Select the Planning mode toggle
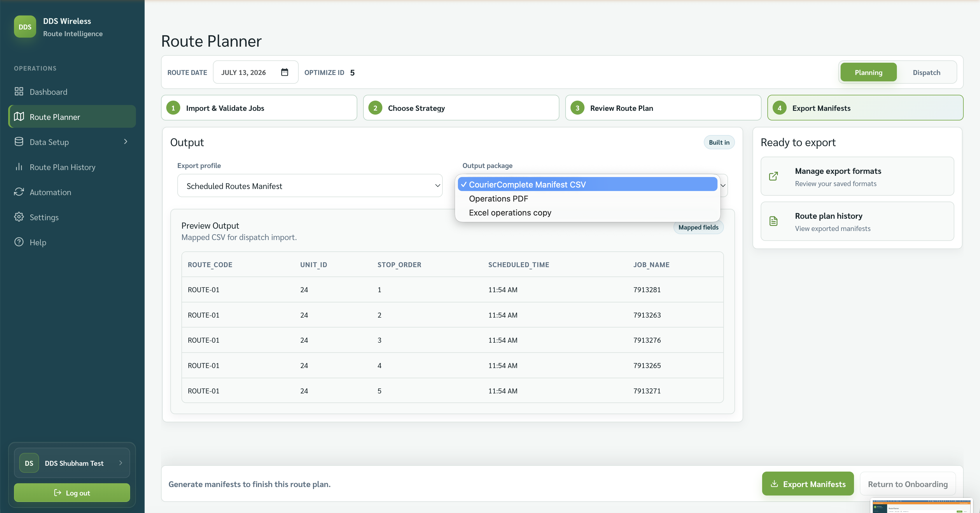This screenshot has width=980, height=513. click(x=868, y=72)
